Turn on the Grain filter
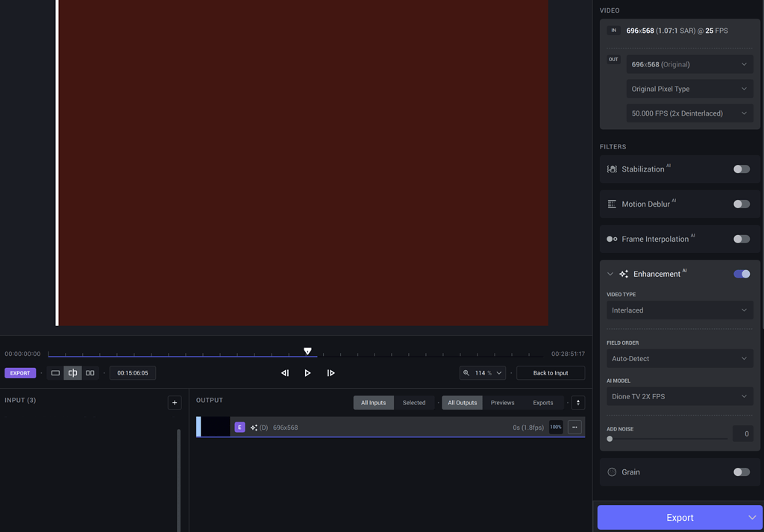 [741, 472]
